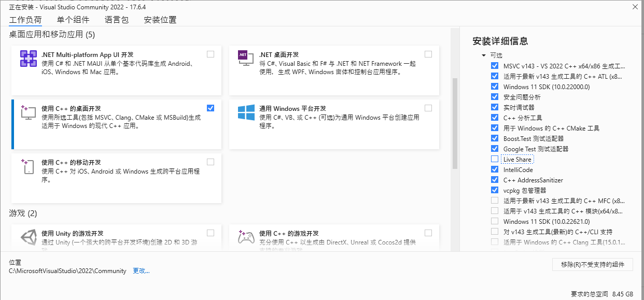Click the .NET MAUI workload icon

tap(28, 59)
